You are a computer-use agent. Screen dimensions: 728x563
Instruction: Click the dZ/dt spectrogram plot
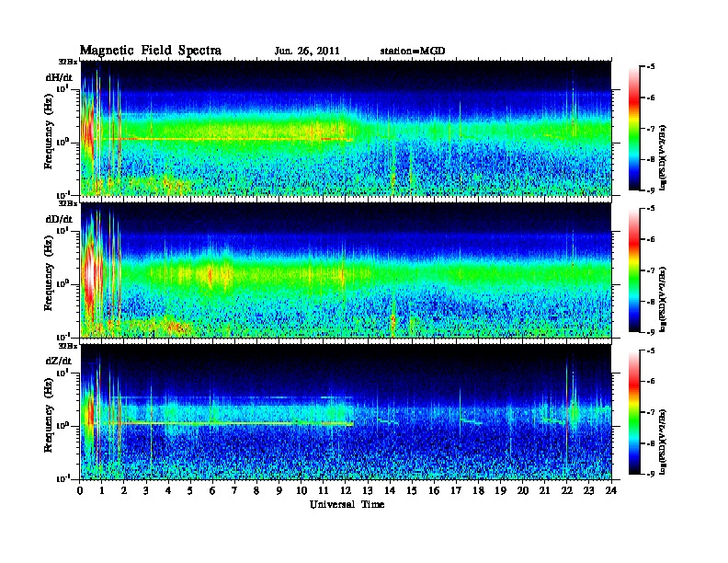click(346, 411)
